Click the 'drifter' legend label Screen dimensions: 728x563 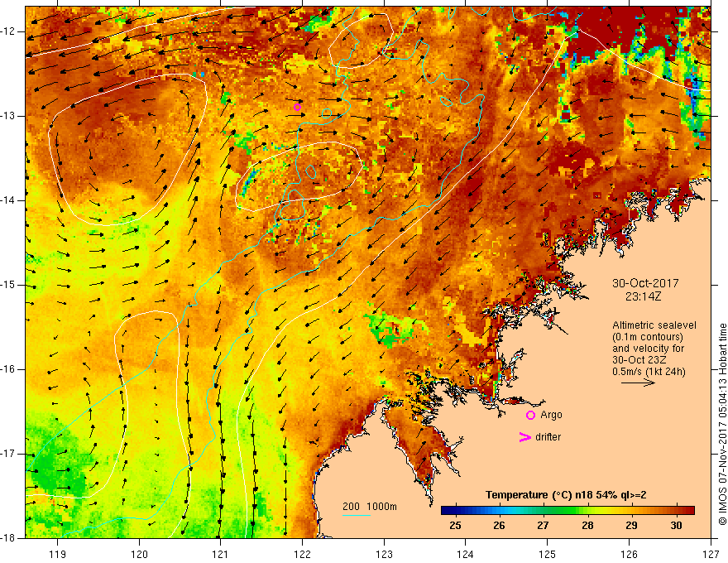[548, 437]
